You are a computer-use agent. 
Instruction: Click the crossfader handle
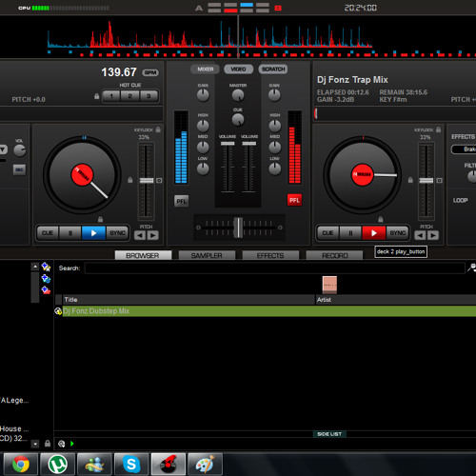238,228
